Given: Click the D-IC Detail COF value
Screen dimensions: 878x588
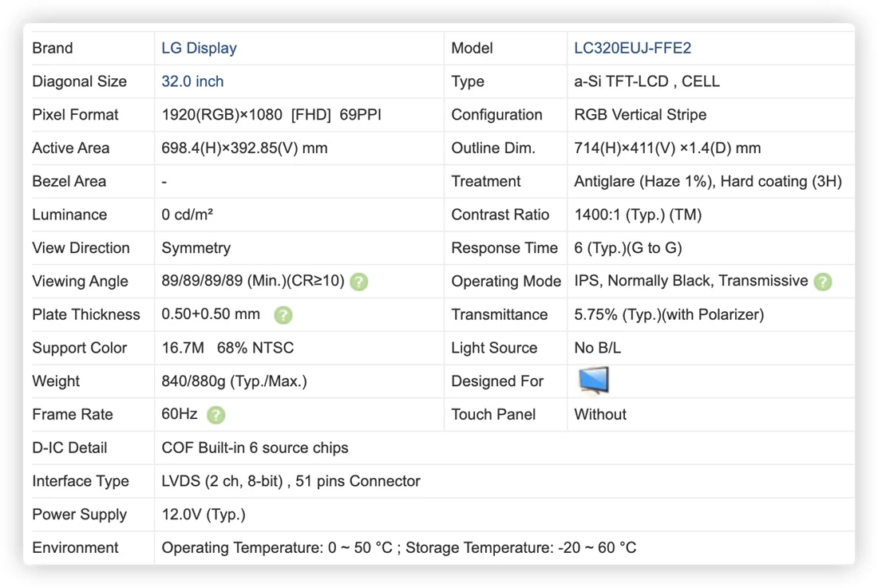Looking at the screenshot, I should tap(255, 448).
